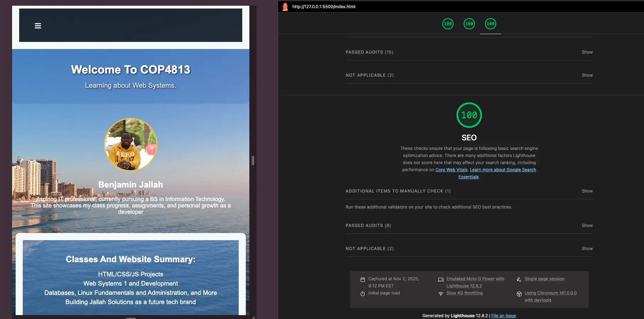Click Run these additional validators description
644x319 pixels.
(x=429, y=207)
